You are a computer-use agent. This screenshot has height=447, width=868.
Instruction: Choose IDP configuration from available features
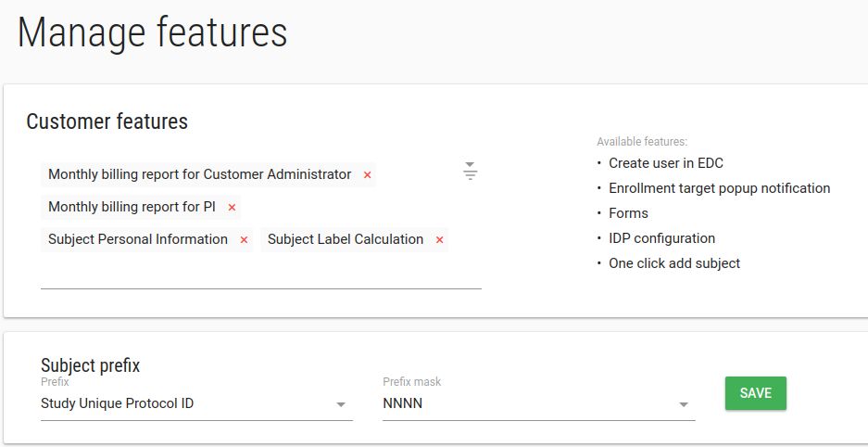click(x=662, y=238)
